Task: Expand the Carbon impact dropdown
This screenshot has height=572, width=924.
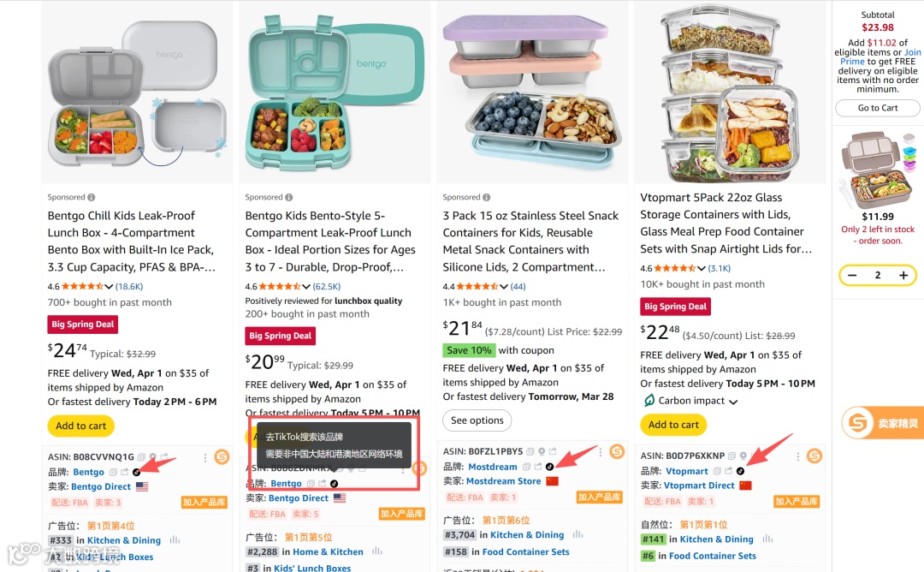Action: coord(733,402)
